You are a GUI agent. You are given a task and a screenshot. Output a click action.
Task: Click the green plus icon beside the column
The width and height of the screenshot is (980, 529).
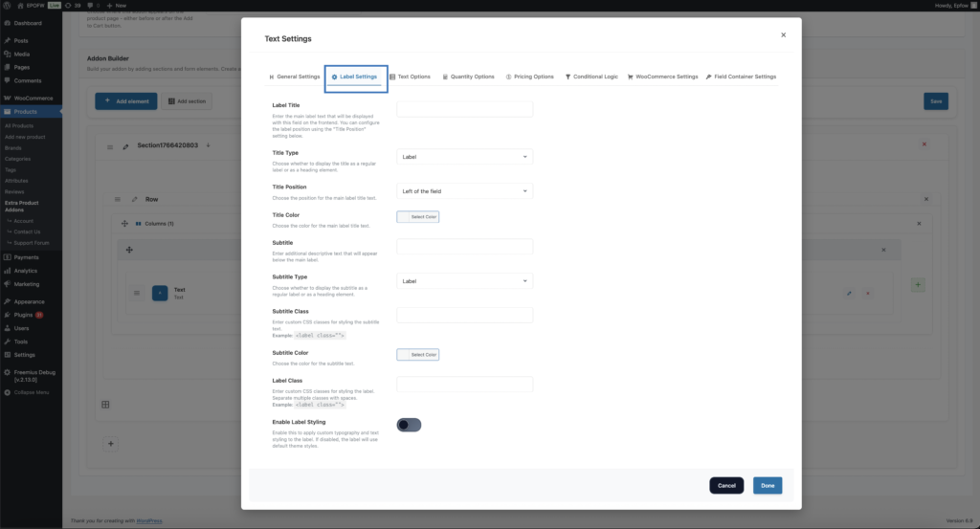[918, 285]
